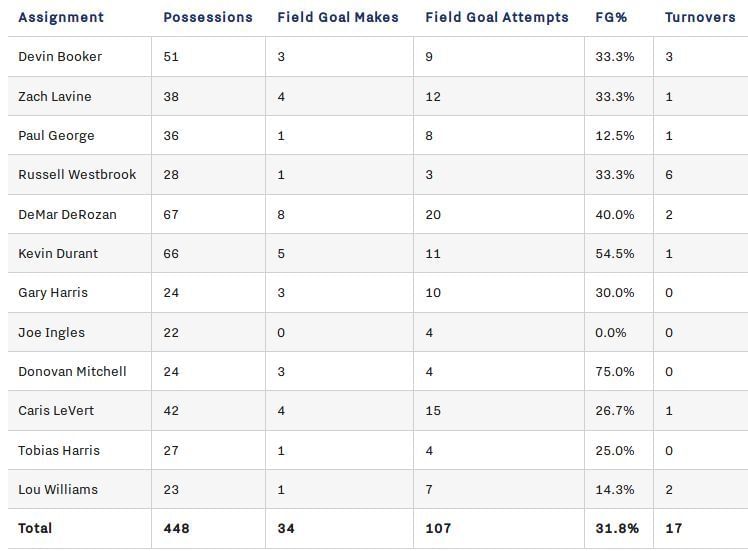Click the Field Goal Makes header
The height and width of the screenshot is (551, 748).
338,17
